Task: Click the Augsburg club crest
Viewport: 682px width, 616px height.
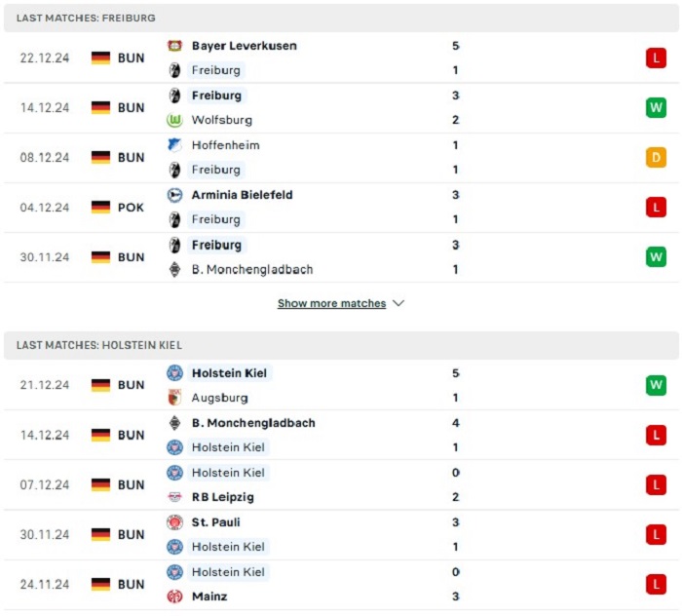Action: [x=174, y=398]
